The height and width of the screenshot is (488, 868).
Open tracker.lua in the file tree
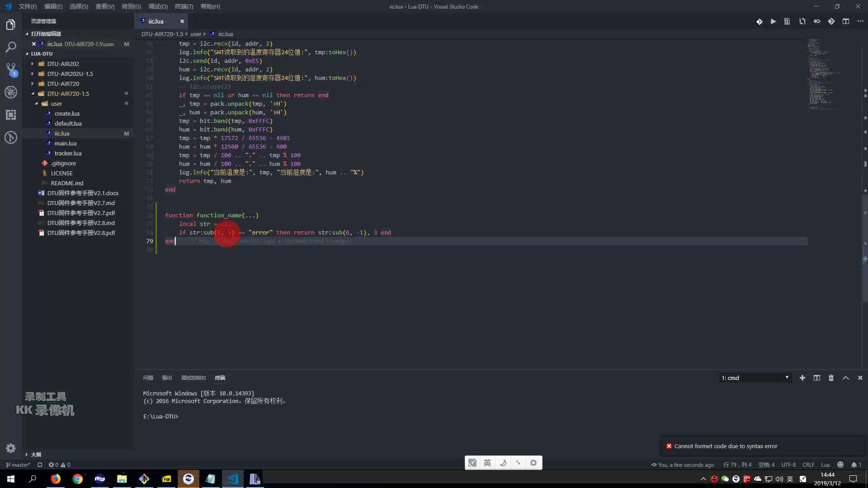(68, 153)
